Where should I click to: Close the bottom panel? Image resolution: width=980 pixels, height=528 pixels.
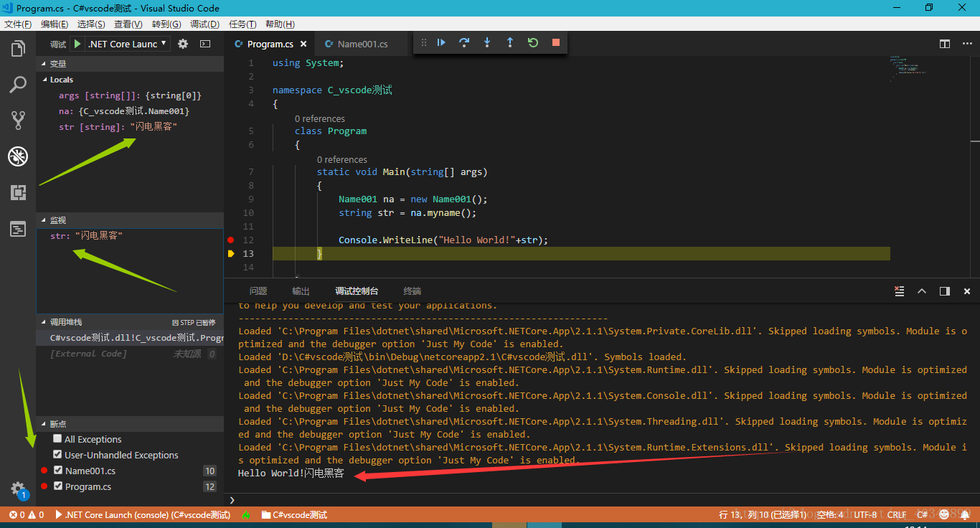(x=967, y=291)
